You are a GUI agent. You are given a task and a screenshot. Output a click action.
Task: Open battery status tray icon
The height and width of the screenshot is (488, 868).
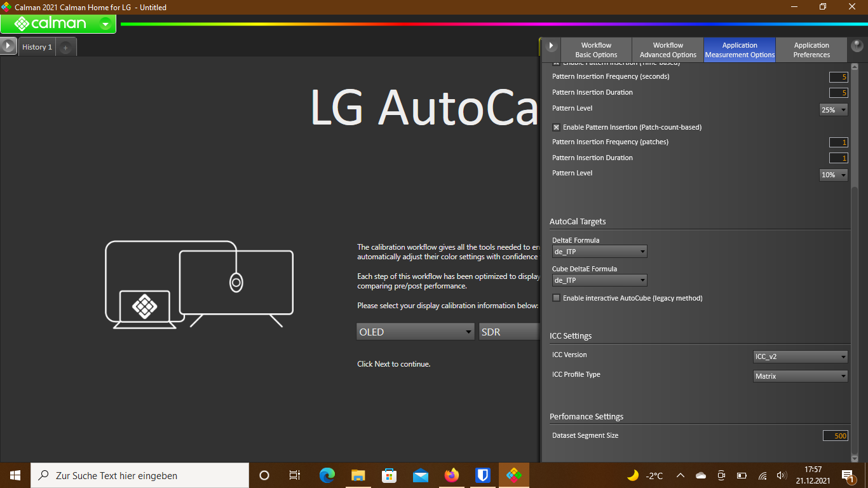[742, 475]
